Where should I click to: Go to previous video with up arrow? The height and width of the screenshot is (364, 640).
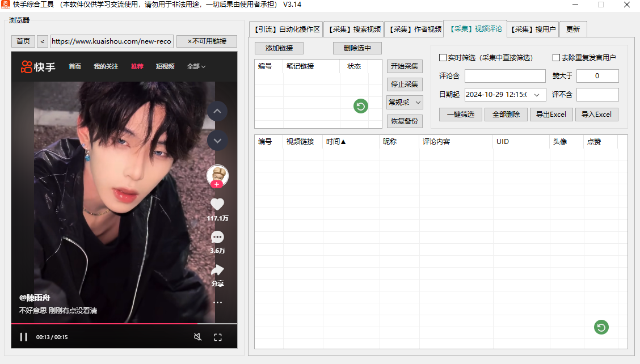point(217,111)
